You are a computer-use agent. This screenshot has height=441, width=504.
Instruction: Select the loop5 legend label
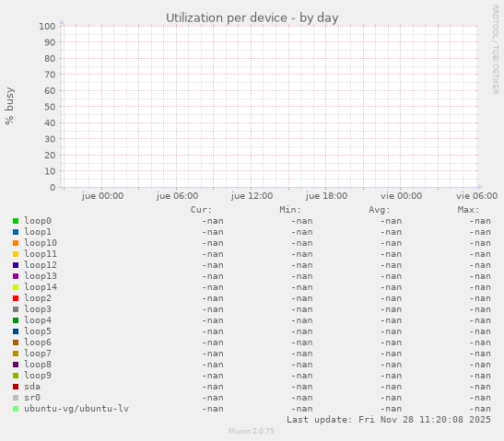pyautogui.click(x=38, y=331)
